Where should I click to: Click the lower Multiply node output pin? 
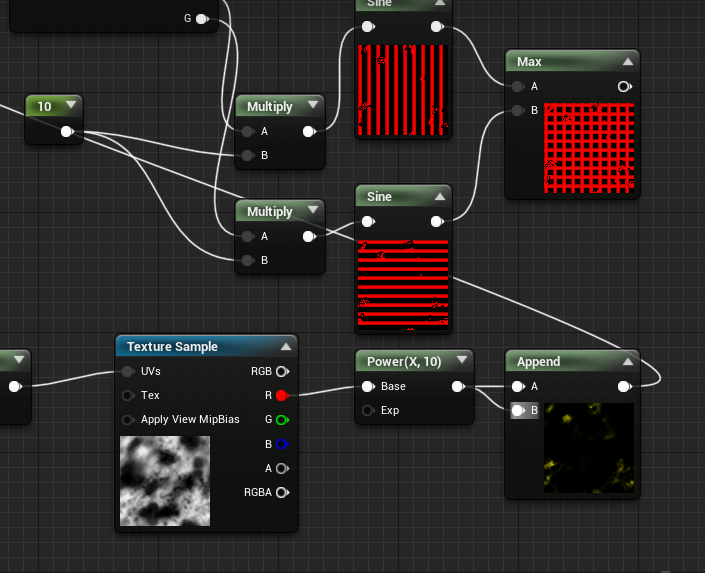(309, 237)
